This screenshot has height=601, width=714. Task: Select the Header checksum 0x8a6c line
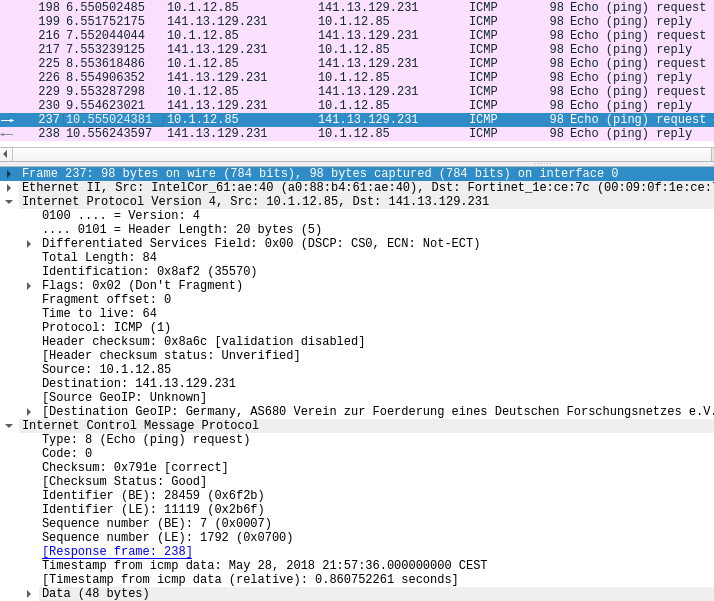pos(203,342)
